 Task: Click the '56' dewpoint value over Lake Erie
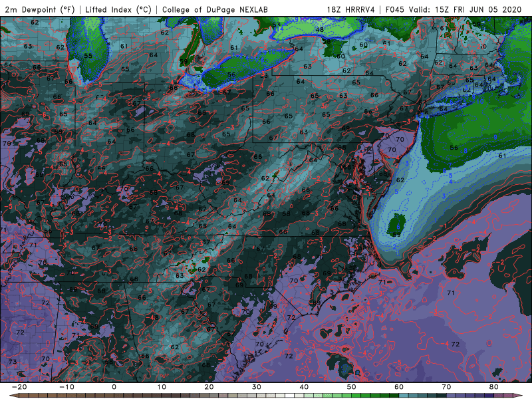pyautogui.click(x=231, y=74)
